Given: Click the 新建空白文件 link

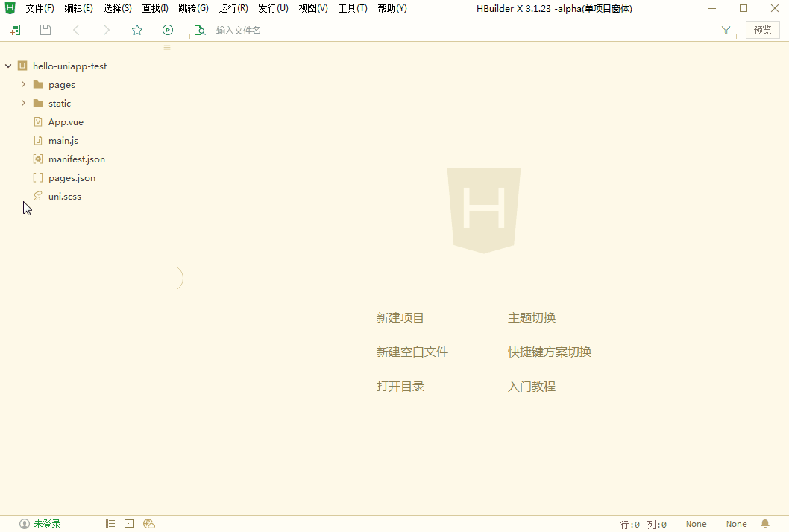Looking at the screenshot, I should click(x=412, y=352).
